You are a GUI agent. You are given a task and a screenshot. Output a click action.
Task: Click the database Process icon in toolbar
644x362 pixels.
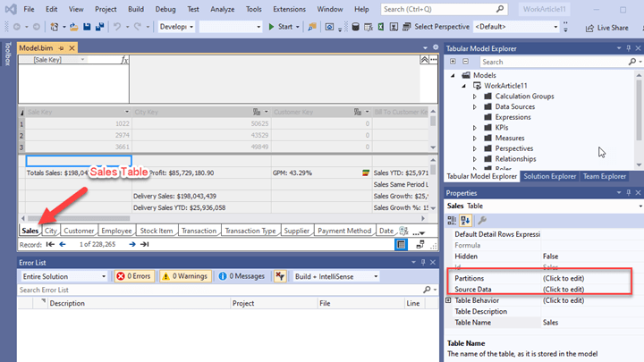(356, 27)
